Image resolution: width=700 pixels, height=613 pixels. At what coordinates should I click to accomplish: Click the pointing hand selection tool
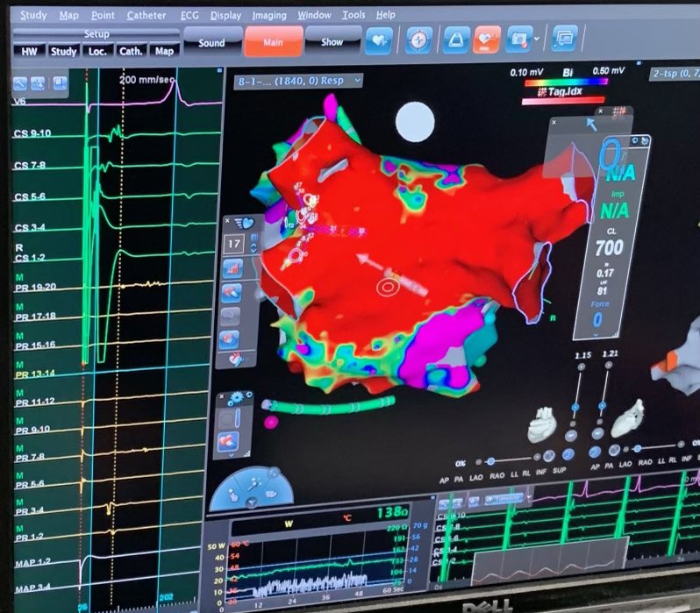coord(232,495)
